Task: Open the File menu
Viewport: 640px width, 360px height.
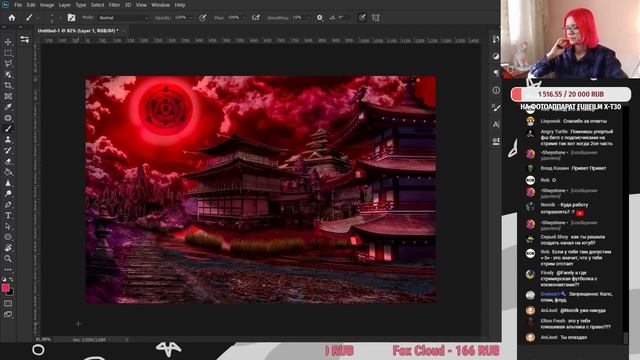Action: (18, 5)
